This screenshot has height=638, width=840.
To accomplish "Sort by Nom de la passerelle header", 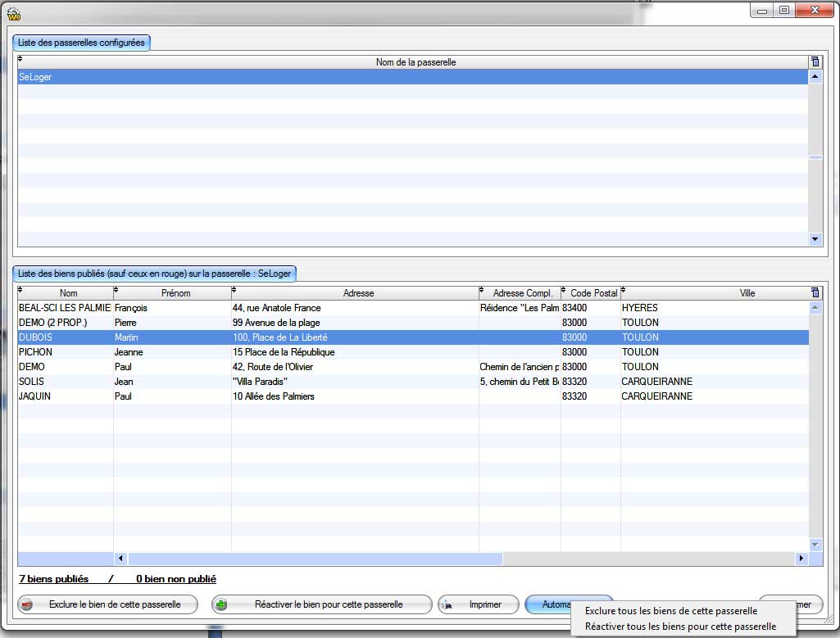I will point(415,62).
